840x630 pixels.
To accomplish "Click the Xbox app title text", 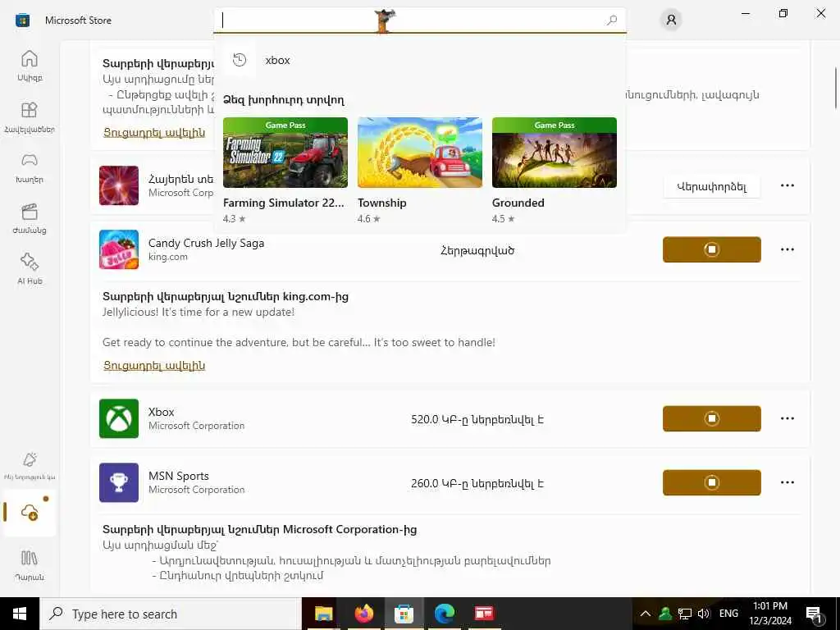I will [162, 412].
